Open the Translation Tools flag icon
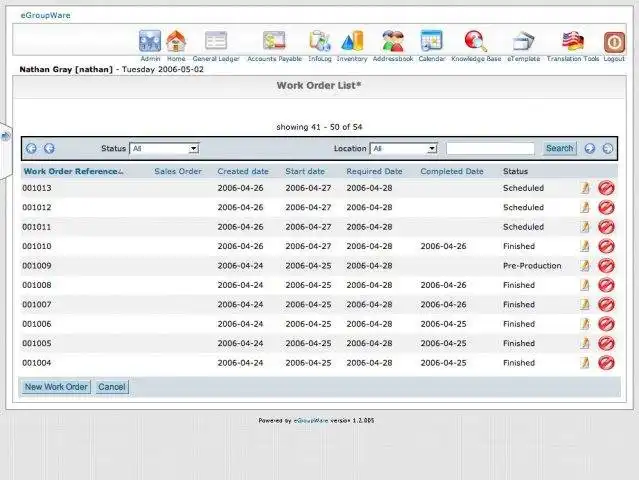The image size is (639, 480). tap(573, 41)
